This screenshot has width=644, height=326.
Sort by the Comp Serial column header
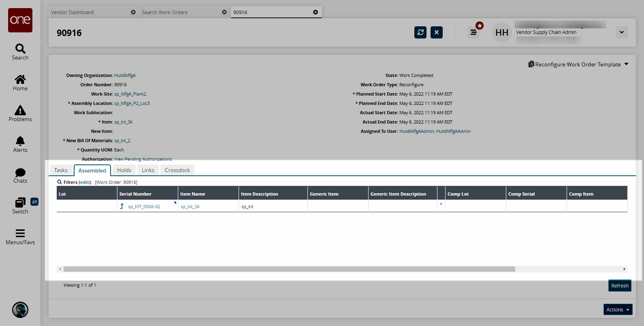pyautogui.click(x=536, y=194)
